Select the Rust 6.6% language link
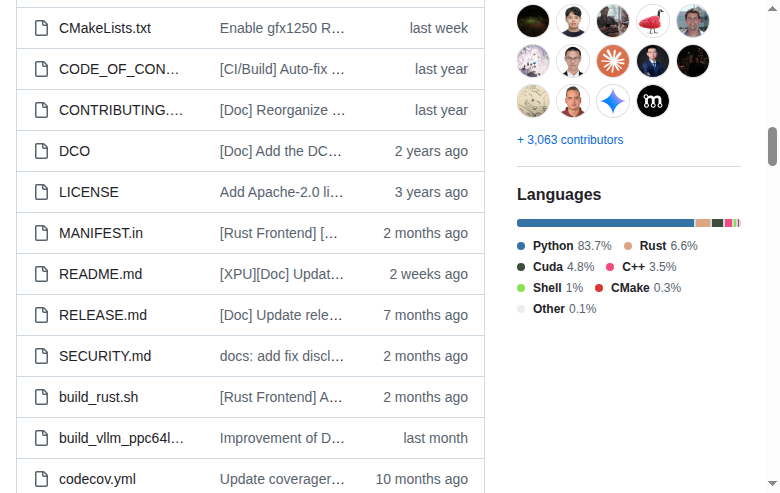 [x=661, y=246]
